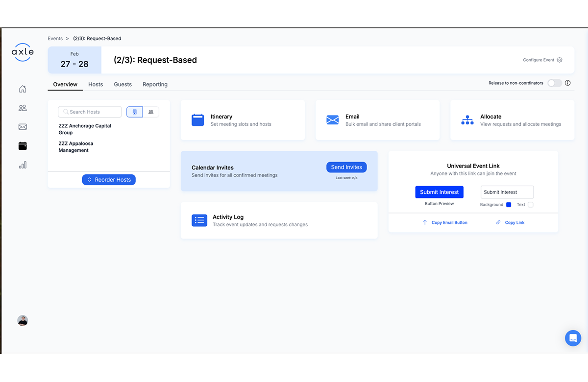Open the Events calendar icon in sidebar
The image size is (588, 382).
pyautogui.click(x=23, y=146)
